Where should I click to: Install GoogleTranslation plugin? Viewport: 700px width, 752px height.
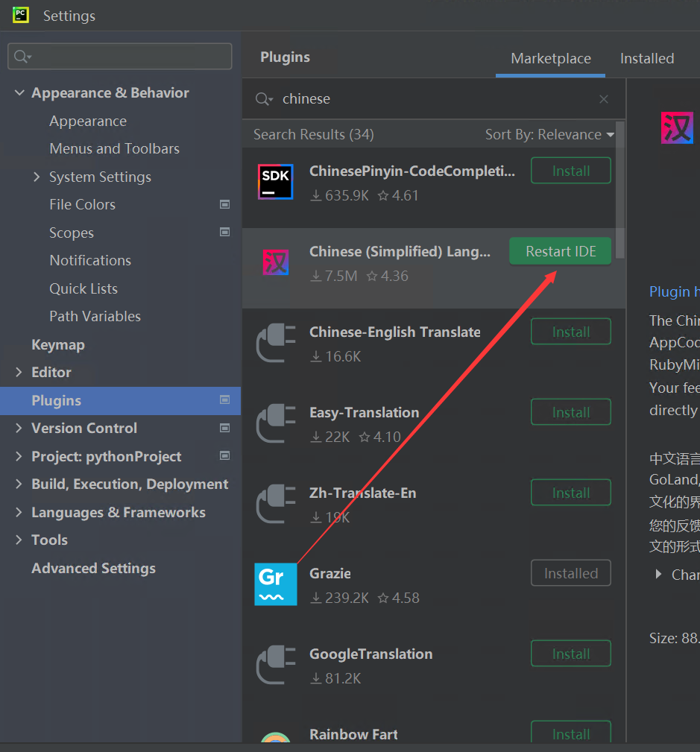pos(571,654)
